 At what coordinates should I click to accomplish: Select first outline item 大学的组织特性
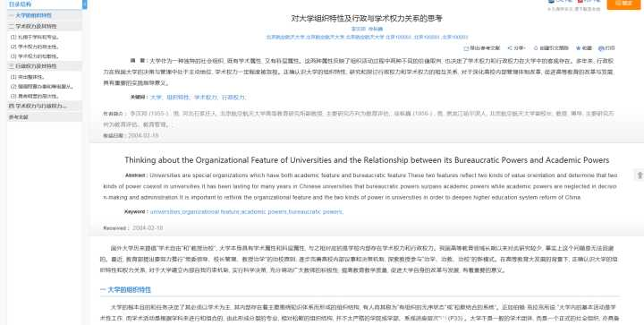click(44, 15)
